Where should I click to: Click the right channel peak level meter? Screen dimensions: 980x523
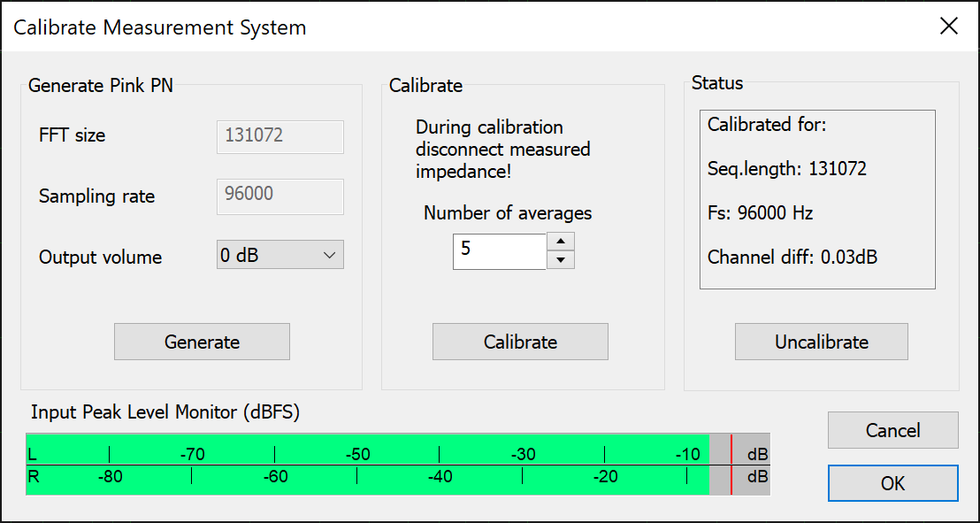pos(367,481)
